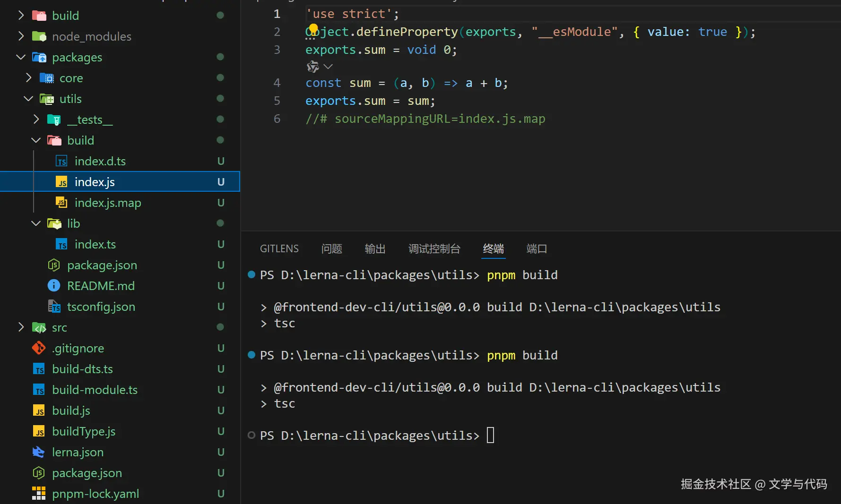Switch to the 问题 (Problems) tab
The image size is (841, 504).
click(x=332, y=249)
